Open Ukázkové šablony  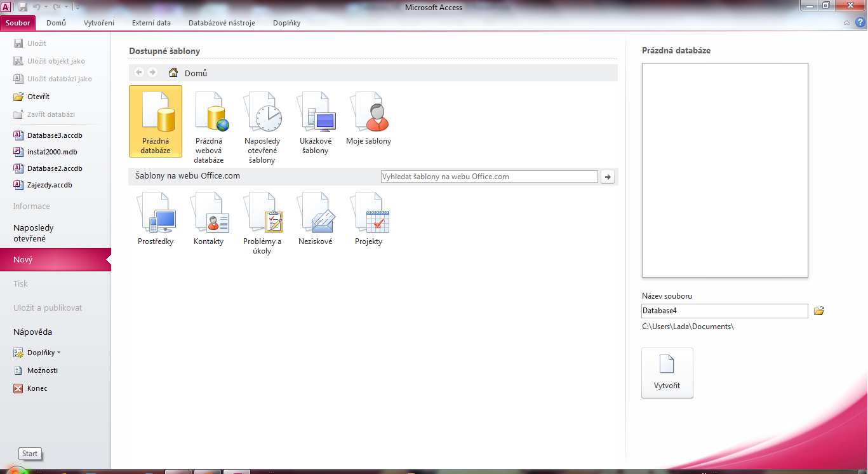click(316, 123)
